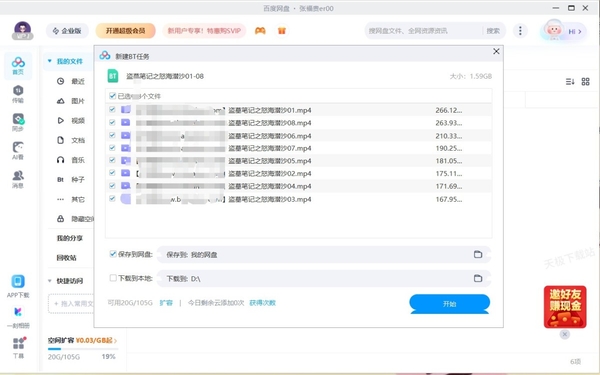The image size is (600, 375).
Task: Open the 一刻相册 album icon
Action: 18,317
